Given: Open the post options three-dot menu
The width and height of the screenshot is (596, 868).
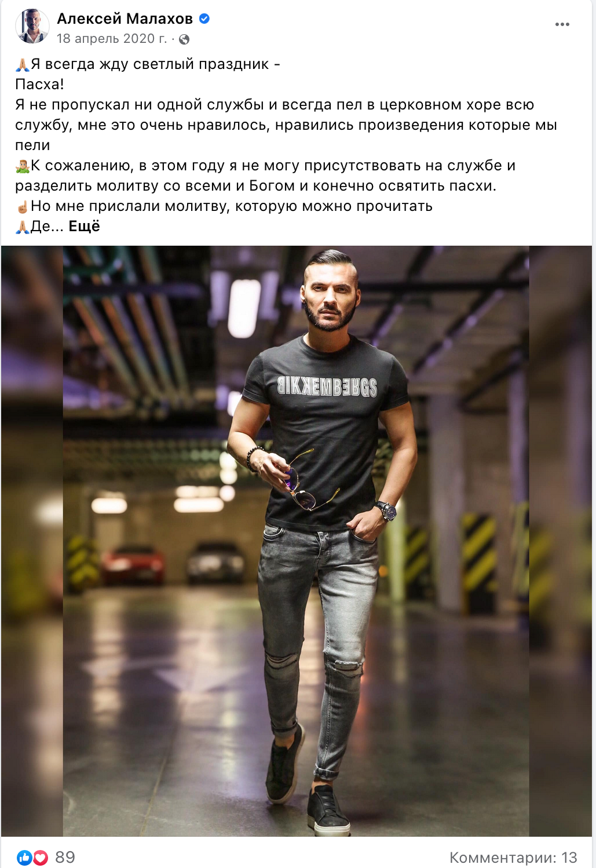Looking at the screenshot, I should point(562,24).
